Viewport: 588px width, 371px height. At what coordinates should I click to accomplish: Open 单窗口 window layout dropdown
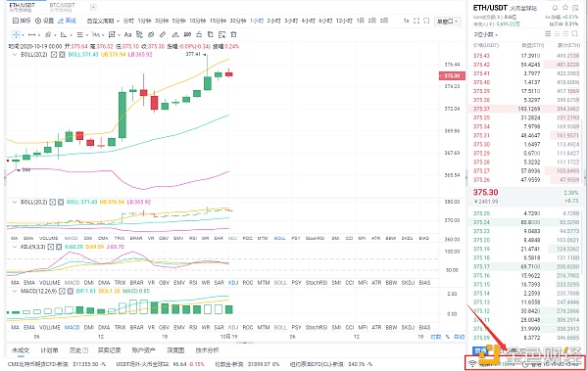pyautogui.click(x=448, y=22)
